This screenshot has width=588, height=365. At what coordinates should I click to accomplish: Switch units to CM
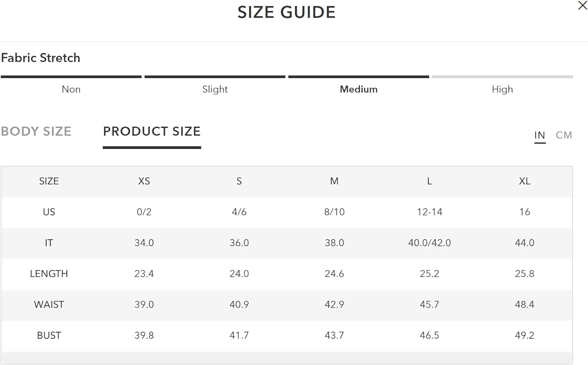pos(564,135)
